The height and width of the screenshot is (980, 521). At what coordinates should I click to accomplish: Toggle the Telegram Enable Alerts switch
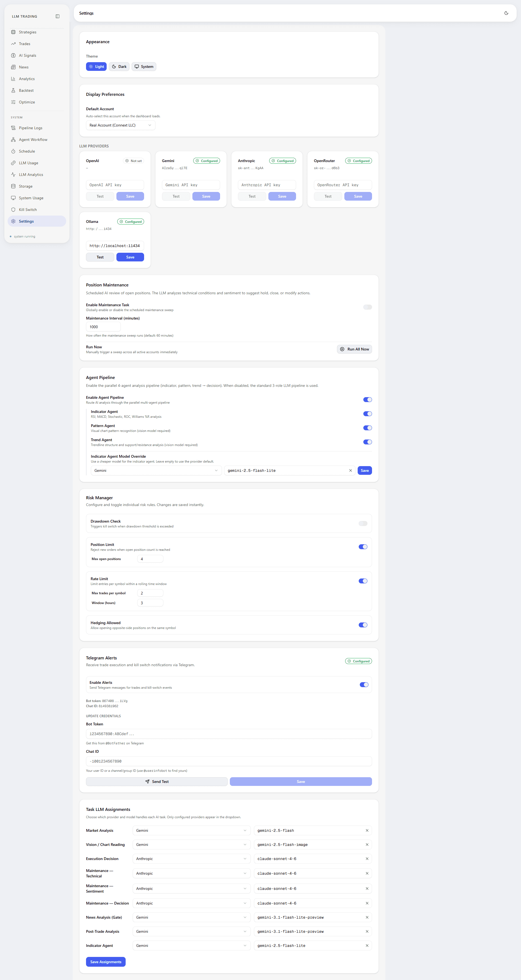pyautogui.click(x=364, y=684)
